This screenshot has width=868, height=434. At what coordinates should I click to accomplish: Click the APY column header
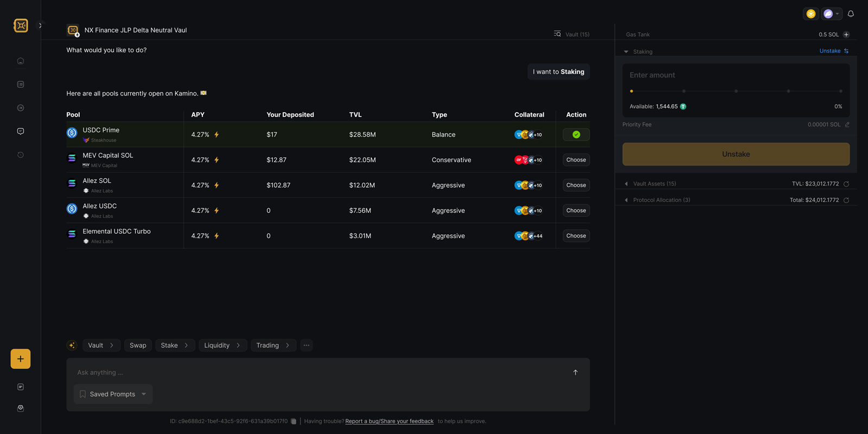pos(198,115)
